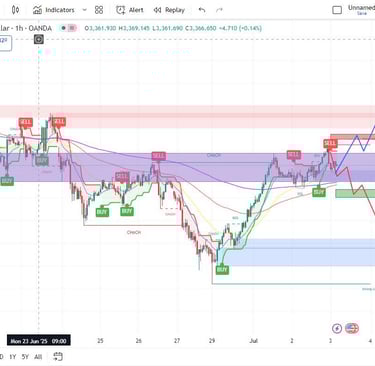375x366 pixels.
Task: Click the 1h OANDA symbol title
Action: click(26, 28)
